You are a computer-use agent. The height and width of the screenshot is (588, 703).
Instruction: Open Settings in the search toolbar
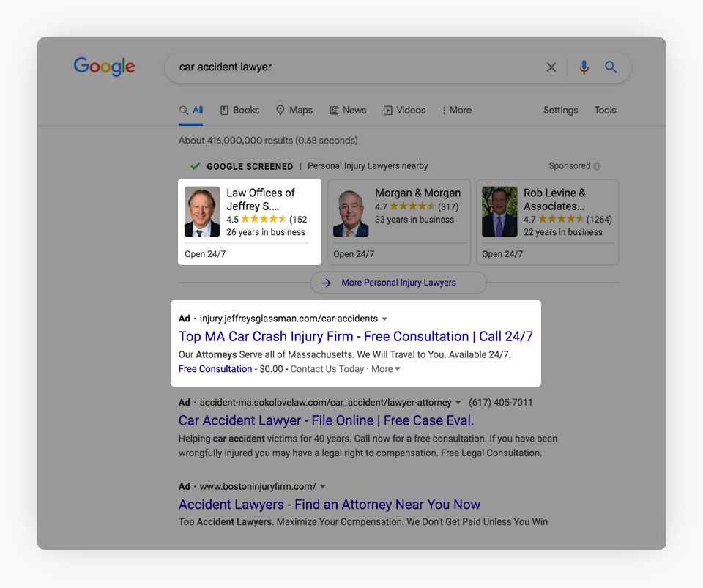tap(560, 111)
